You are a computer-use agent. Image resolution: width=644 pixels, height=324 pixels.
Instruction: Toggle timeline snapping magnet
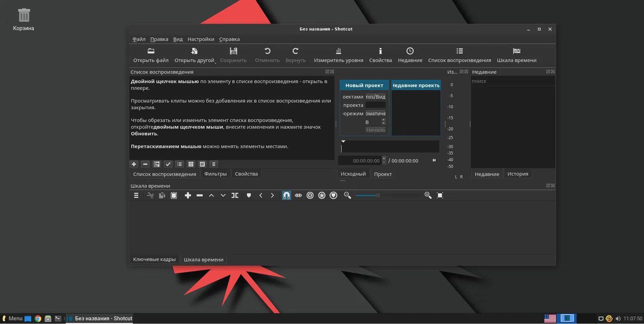click(x=286, y=195)
